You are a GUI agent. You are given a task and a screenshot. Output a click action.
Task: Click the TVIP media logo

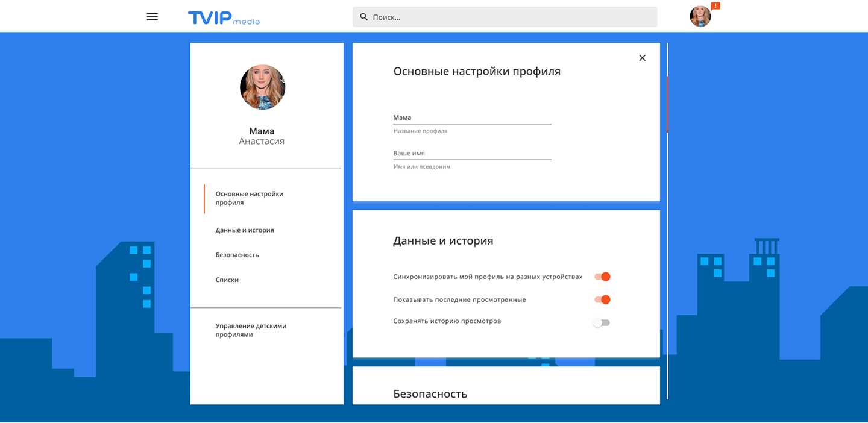(x=224, y=17)
